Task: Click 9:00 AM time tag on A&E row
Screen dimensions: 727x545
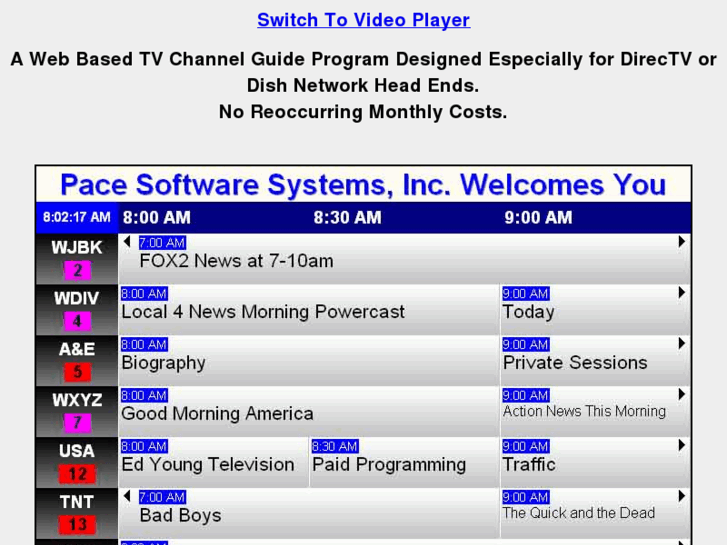Action: 526,345
